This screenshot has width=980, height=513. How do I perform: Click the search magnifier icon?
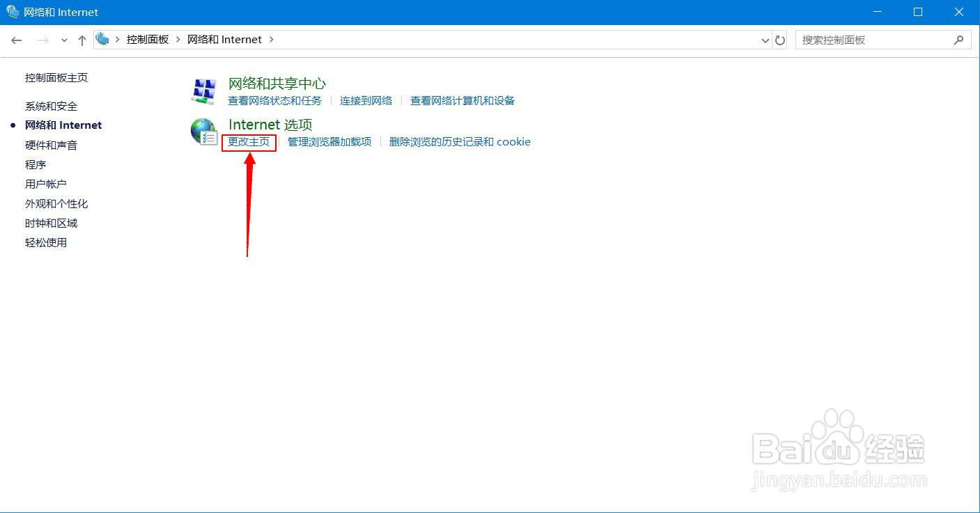pyautogui.click(x=959, y=40)
